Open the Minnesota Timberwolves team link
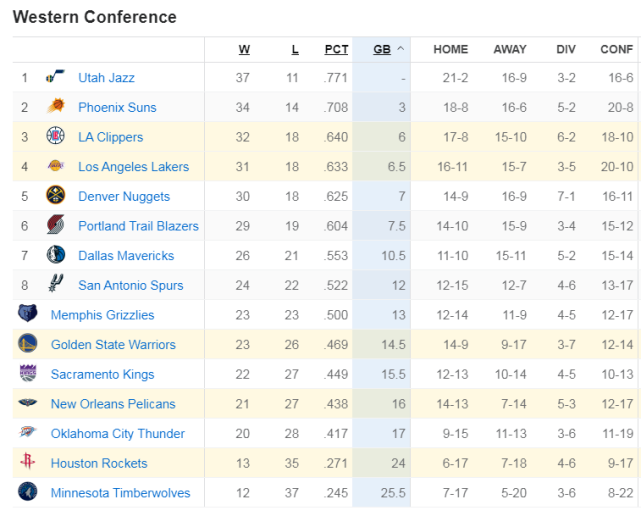This screenshot has height=516, width=641. coord(120,493)
